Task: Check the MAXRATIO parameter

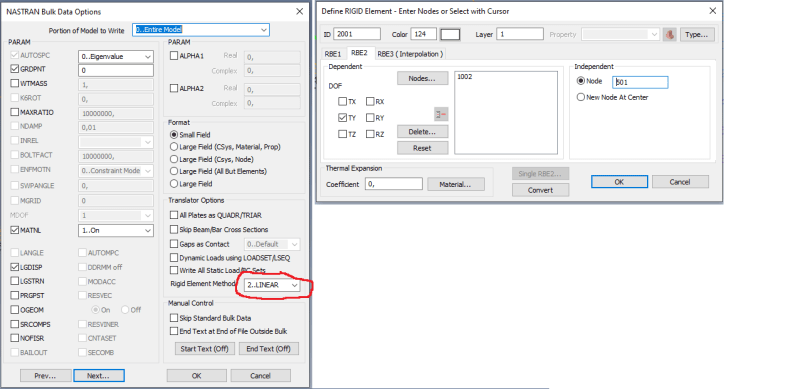Action: click(x=14, y=112)
